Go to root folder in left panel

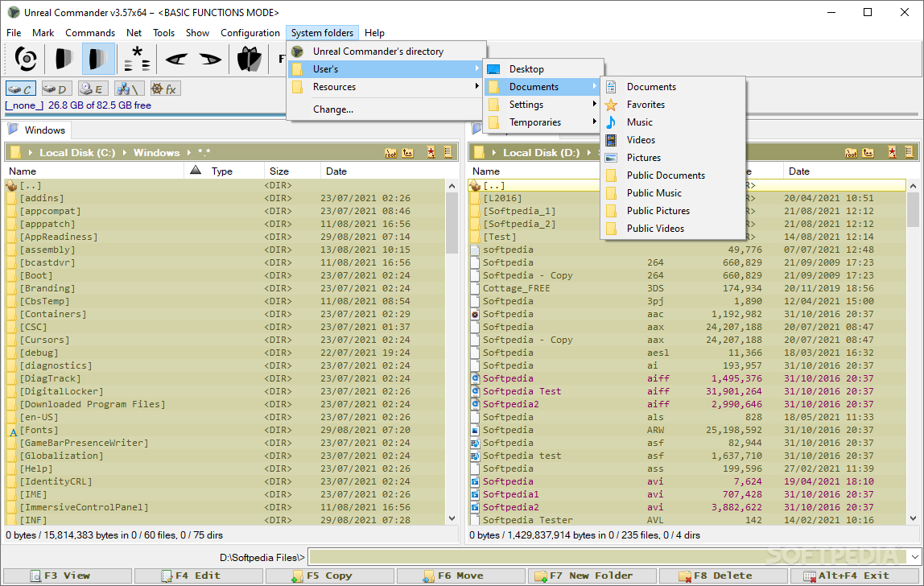pyautogui.click(x=390, y=153)
